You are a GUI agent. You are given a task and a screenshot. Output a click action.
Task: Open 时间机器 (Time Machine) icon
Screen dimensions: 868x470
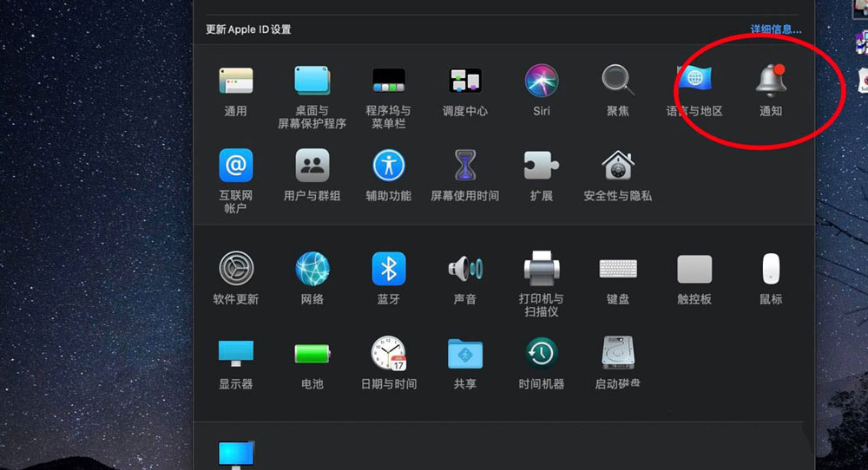pos(542,353)
